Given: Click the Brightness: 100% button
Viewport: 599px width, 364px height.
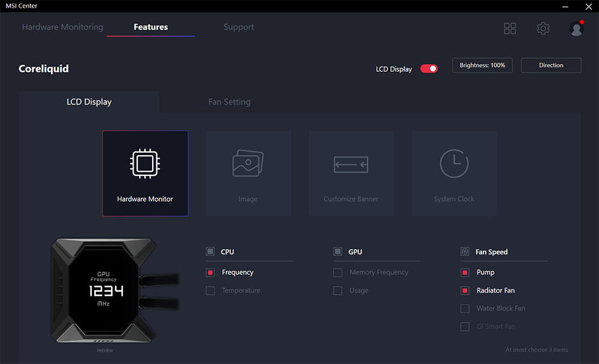Looking at the screenshot, I should point(482,65).
